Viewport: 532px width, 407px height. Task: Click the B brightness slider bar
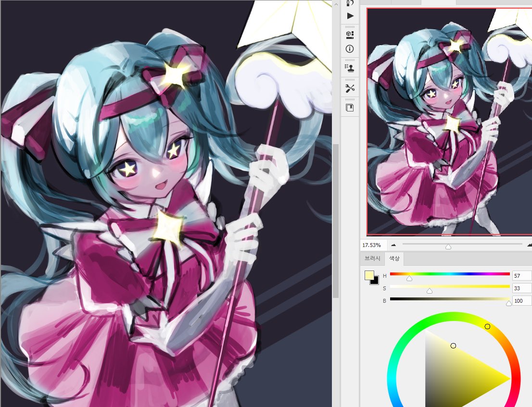[x=450, y=299]
